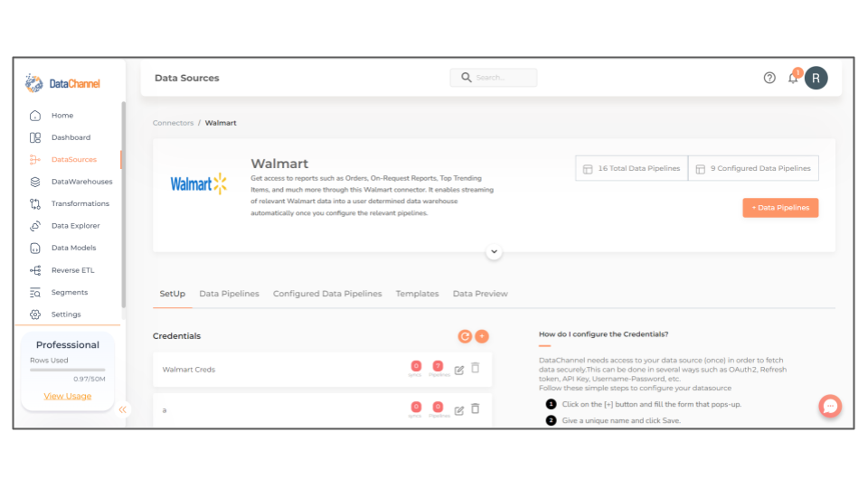Open the Templates tab
The width and height of the screenshot is (868, 488).
[x=417, y=294]
